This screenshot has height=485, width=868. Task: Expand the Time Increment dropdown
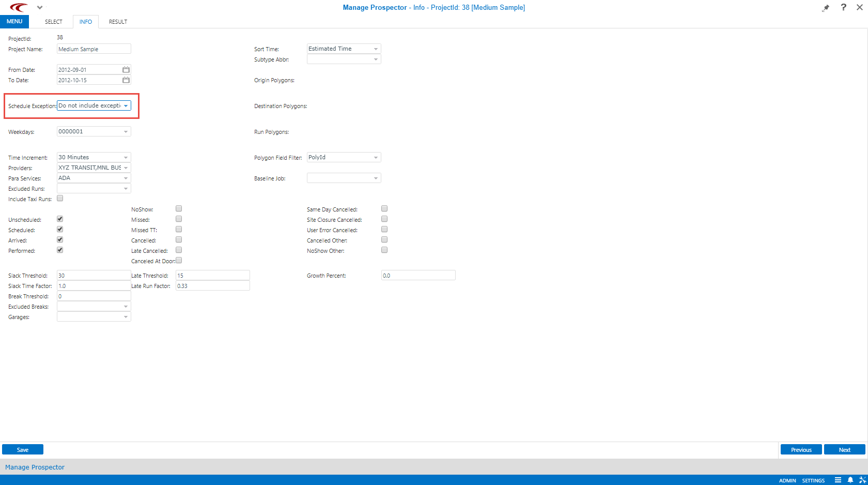(x=126, y=158)
